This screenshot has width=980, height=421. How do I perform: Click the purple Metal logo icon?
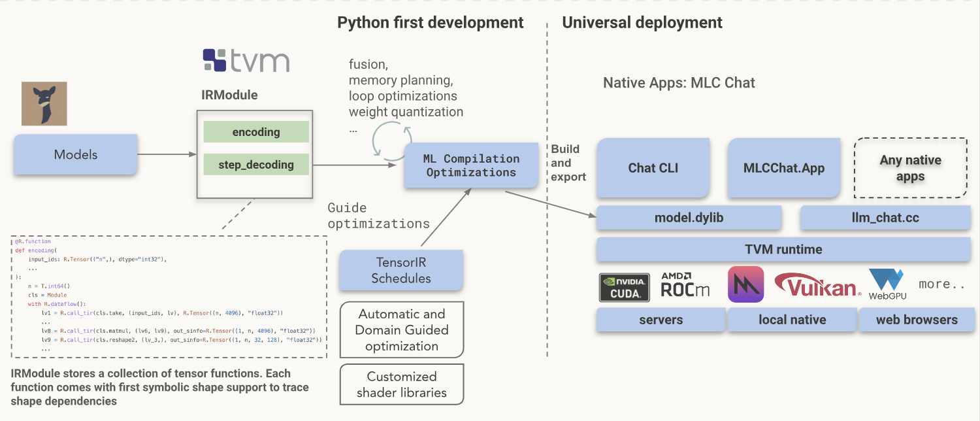click(x=745, y=284)
